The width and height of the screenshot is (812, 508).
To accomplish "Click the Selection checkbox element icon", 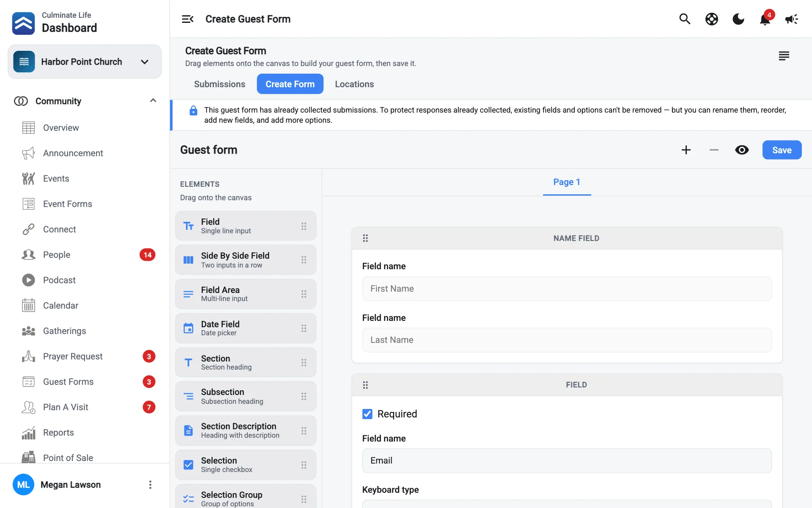I will [x=188, y=465].
